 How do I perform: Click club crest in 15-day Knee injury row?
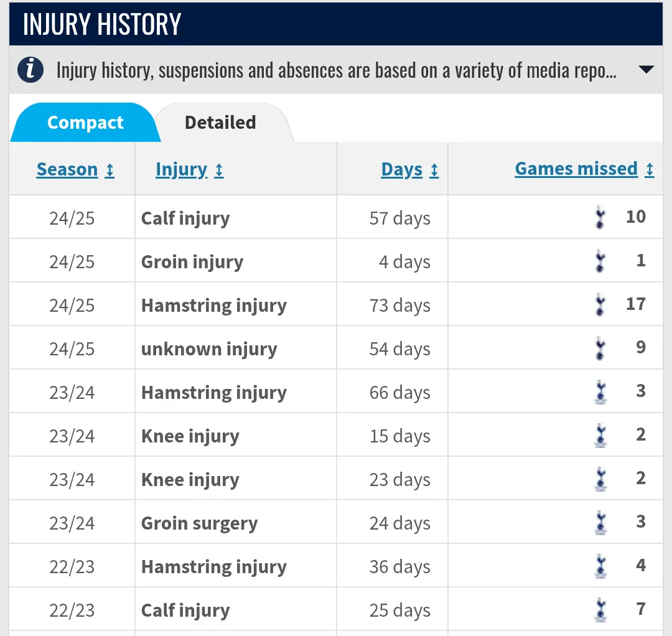600,436
